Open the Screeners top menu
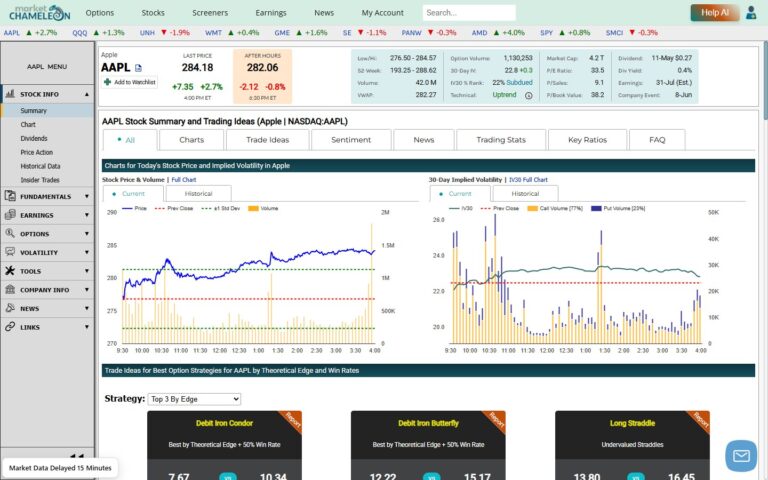Image resolution: width=768 pixels, height=480 pixels. point(210,13)
